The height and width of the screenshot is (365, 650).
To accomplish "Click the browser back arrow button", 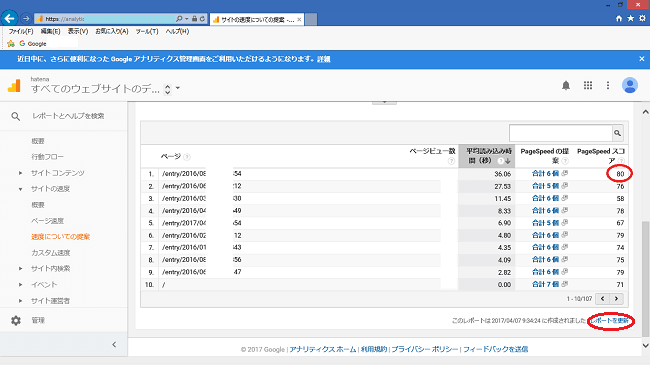I will point(10,18).
